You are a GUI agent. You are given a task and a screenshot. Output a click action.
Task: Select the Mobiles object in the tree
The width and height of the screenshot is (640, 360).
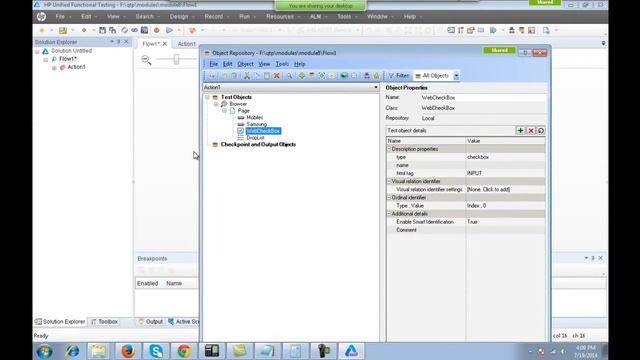255,118
